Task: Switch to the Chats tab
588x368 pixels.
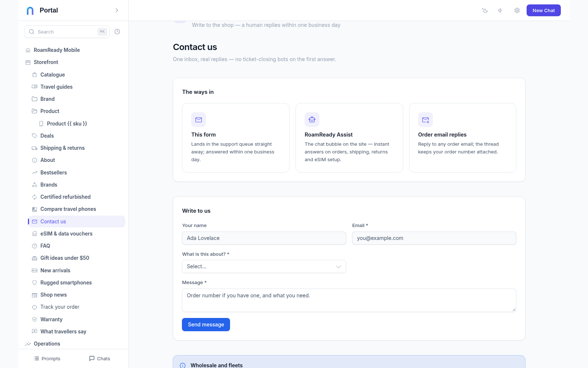Action: 100,358
